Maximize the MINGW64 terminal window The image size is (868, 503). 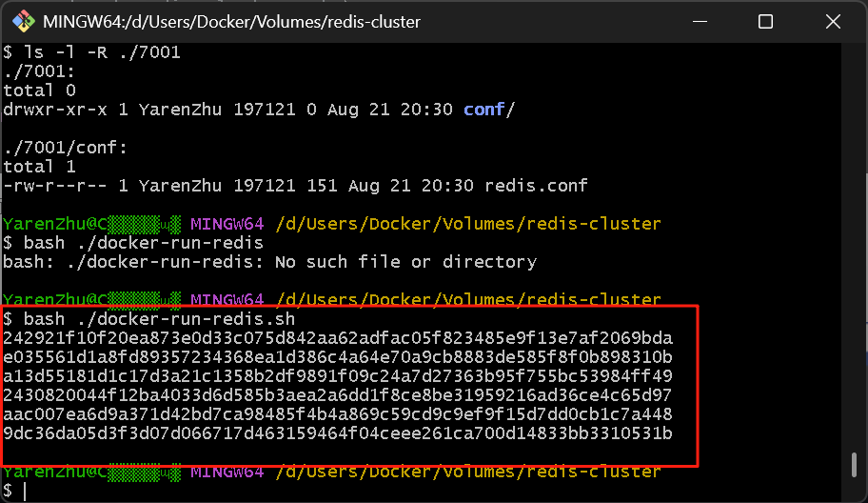pyautogui.click(x=765, y=21)
